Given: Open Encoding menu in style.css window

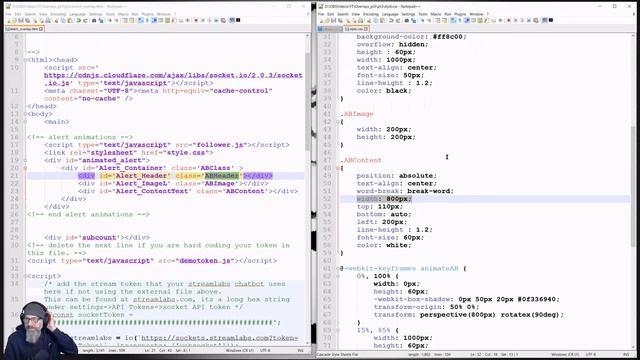Looking at the screenshot, I should [371, 14].
